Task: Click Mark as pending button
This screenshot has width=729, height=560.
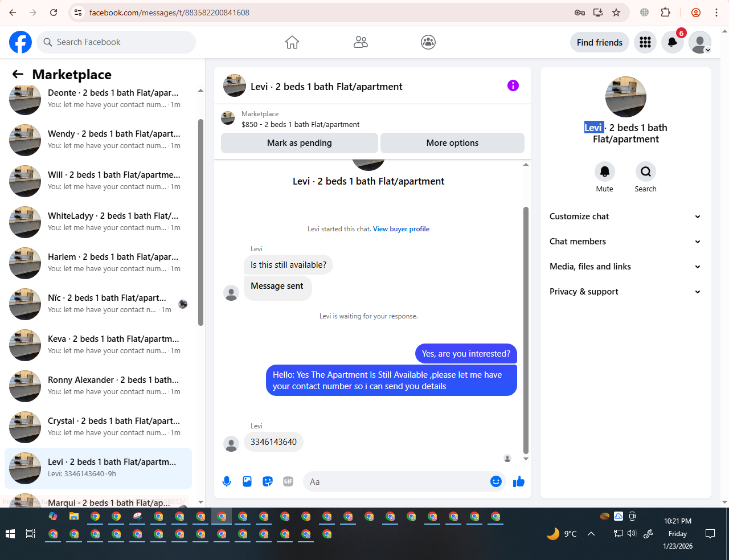Action: point(300,143)
